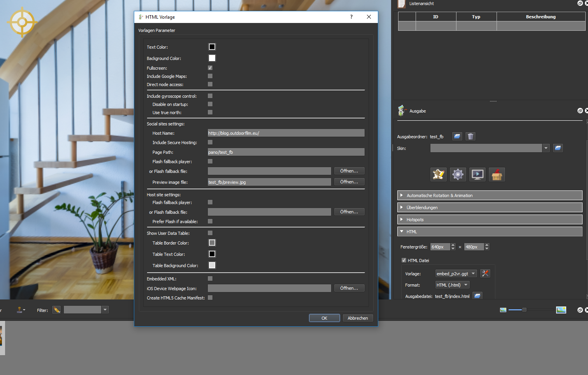Uncheck the HTML Datei checkbox

pos(404,260)
